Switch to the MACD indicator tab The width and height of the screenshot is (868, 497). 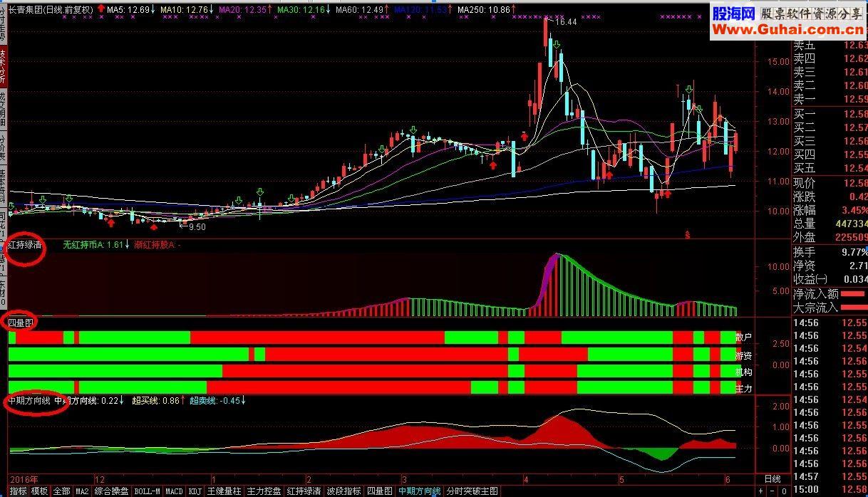point(175,491)
